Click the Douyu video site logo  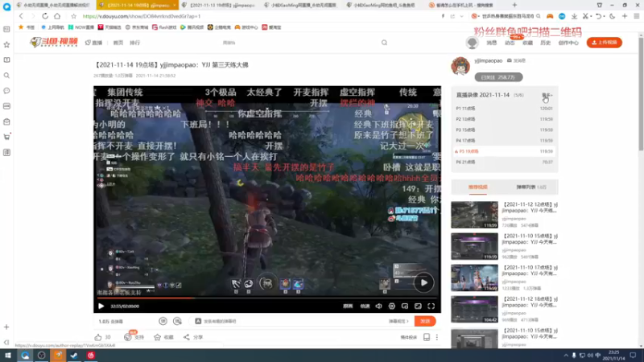[x=54, y=42]
